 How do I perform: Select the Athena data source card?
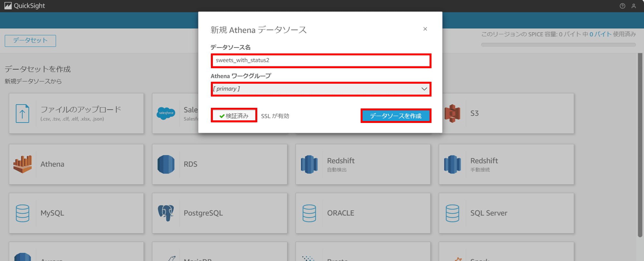point(76,164)
